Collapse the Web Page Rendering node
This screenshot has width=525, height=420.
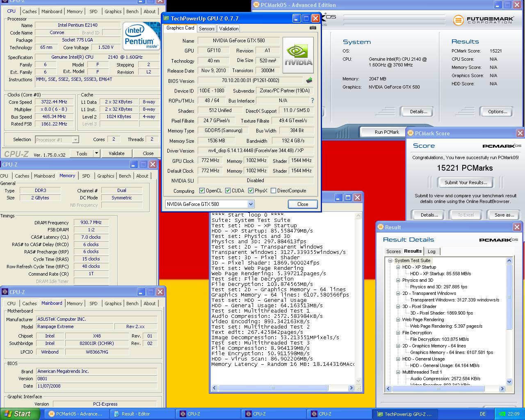[x=398, y=320]
